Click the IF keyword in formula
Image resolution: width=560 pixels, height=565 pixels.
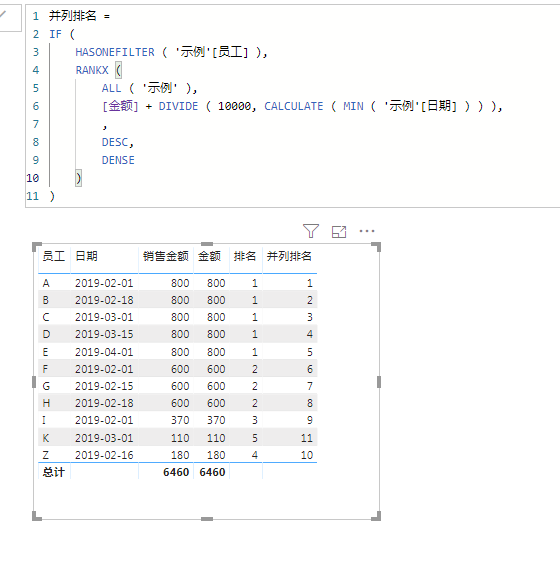(55, 34)
